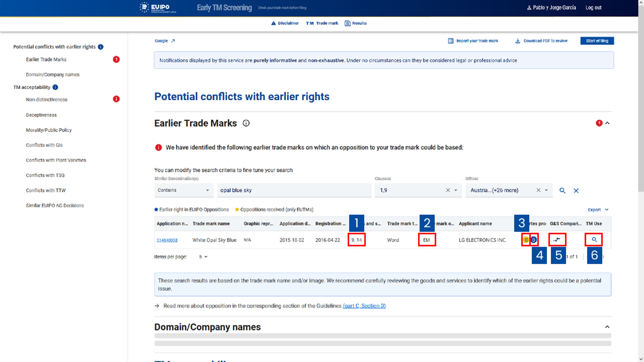This screenshot has width=644, height=362.
Task: Click Import your trade mark
Action: [x=473, y=41]
